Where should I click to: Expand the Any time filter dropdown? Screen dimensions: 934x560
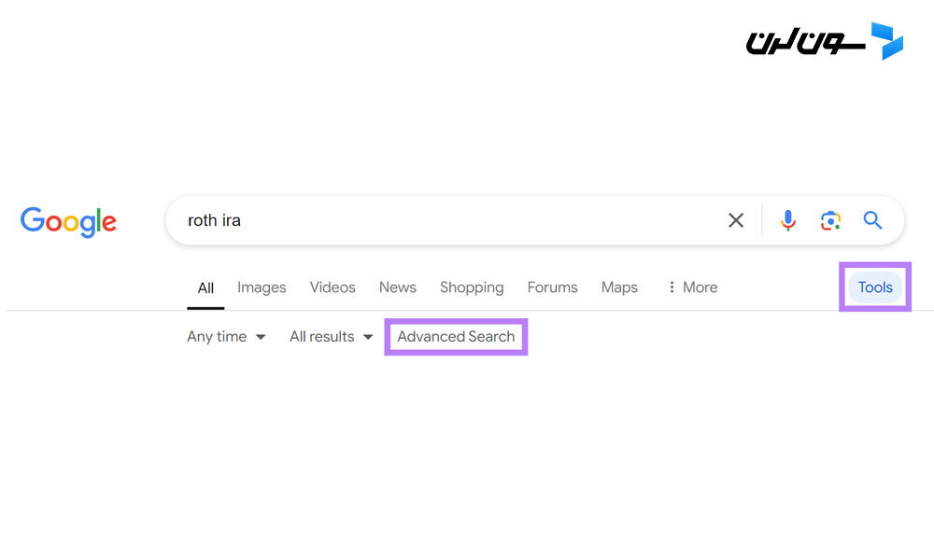[226, 337]
